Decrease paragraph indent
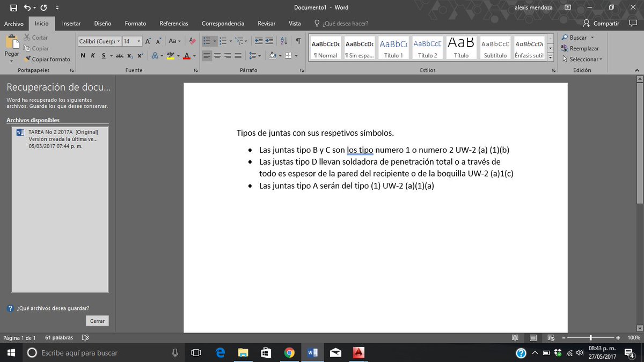The height and width of the screenshot is (362, 644). point(258,41)
